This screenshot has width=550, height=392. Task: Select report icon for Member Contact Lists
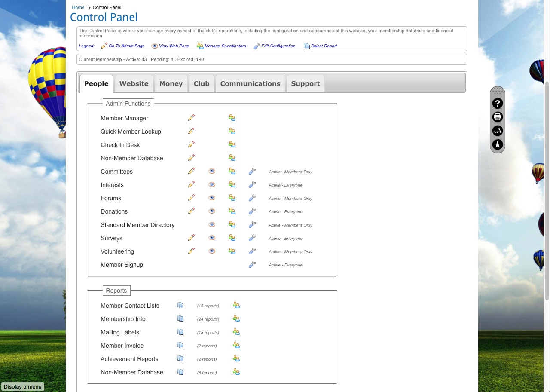click(180, 306)
